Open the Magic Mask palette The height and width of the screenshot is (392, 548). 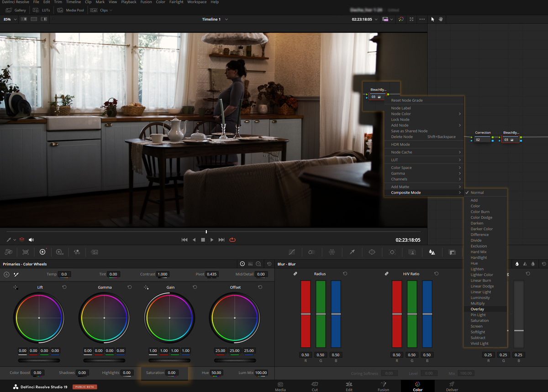click(412, 252)
